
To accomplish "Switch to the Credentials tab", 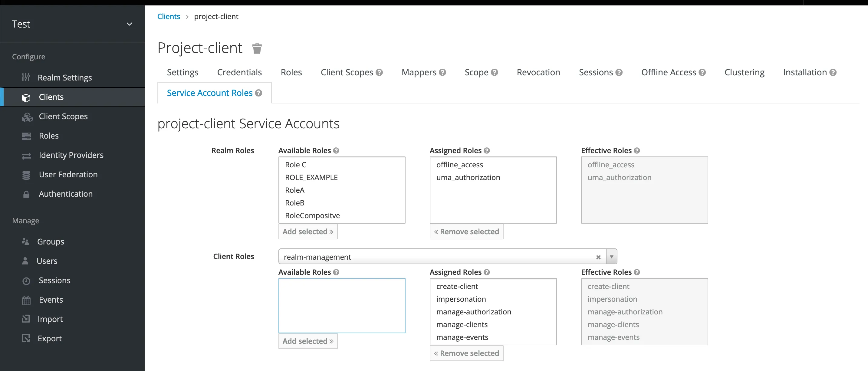I will pyautogui.click(x=239, y=72).
